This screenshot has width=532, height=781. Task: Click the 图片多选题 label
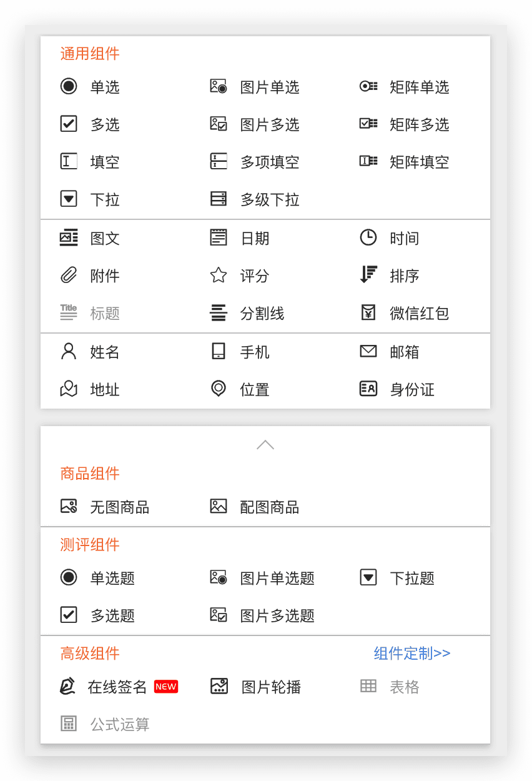click(277, 615)
